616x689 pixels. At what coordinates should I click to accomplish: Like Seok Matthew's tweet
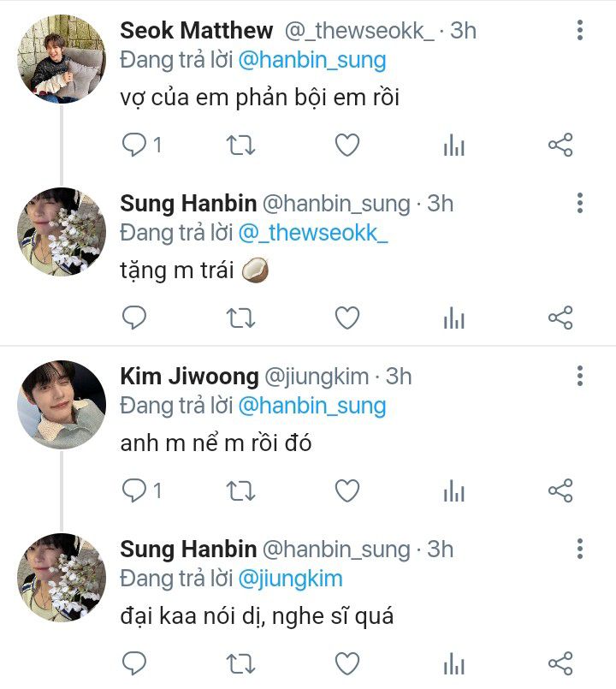tap(346, 146)
